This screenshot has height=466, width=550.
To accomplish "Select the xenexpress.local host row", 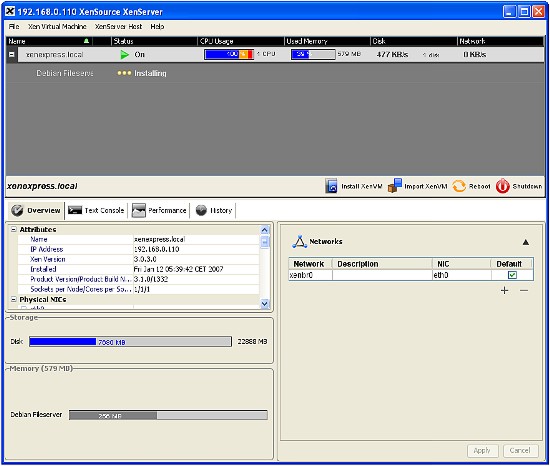I will point(275,55).
